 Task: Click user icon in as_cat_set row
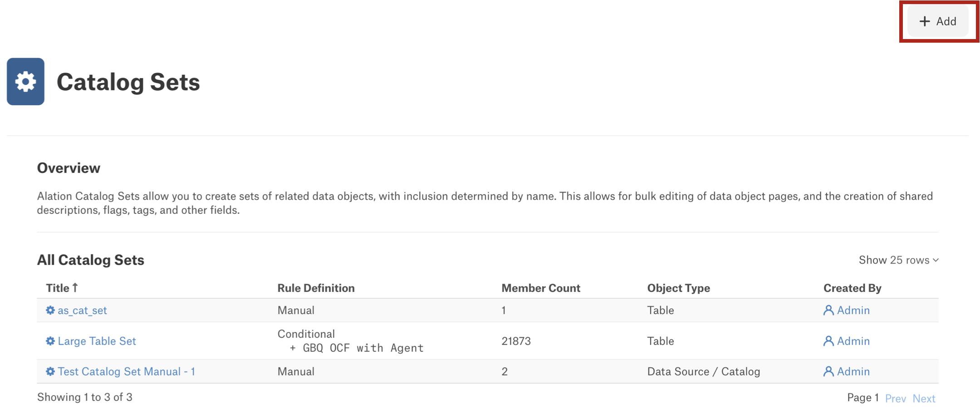[828, 310]
